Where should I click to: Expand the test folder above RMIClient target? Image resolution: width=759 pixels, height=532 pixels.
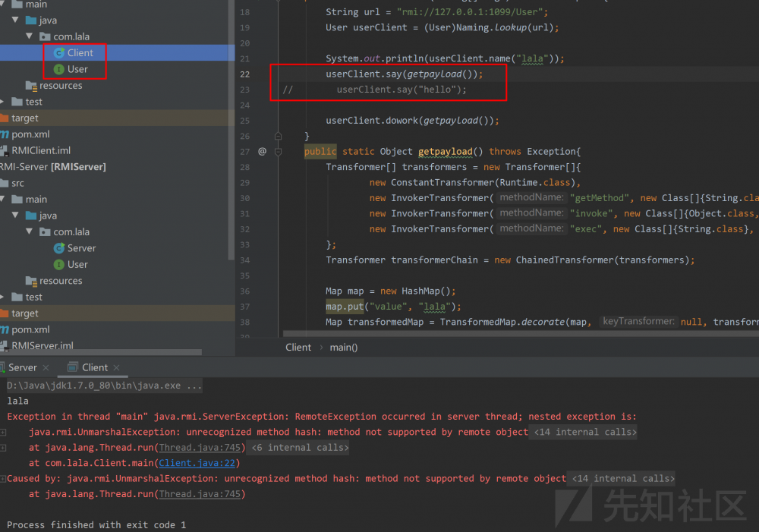coord(2,102)
